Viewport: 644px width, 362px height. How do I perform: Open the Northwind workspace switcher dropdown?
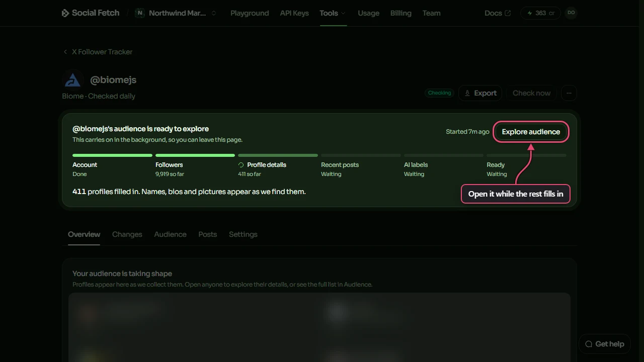176,13
